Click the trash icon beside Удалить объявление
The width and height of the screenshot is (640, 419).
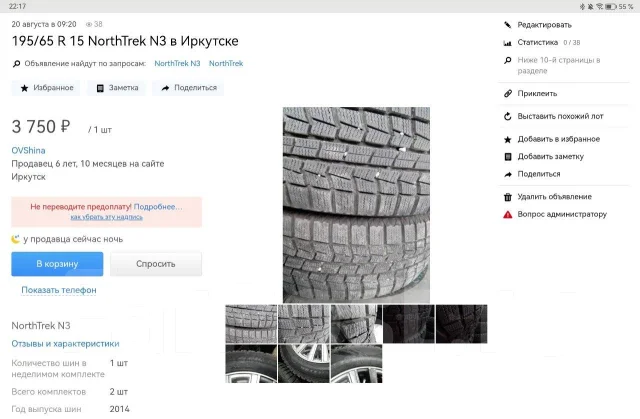pyautogui.click(x=507, y=197)
